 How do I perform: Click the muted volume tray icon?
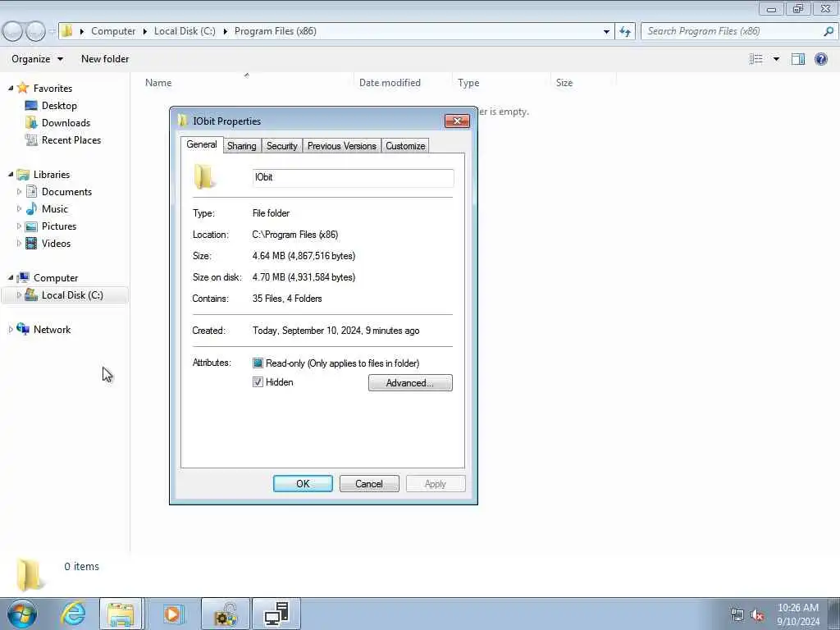(757, 615)
